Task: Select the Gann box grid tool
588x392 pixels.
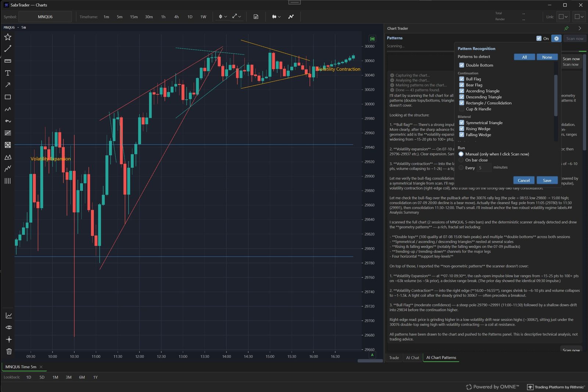Action: pyautogui.click(x=8, y=145)
